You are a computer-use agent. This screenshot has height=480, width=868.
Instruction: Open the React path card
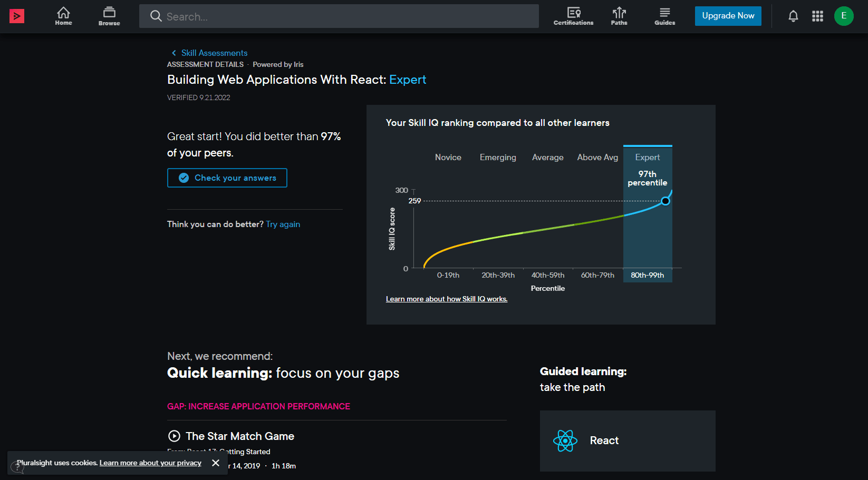(628, 441)
